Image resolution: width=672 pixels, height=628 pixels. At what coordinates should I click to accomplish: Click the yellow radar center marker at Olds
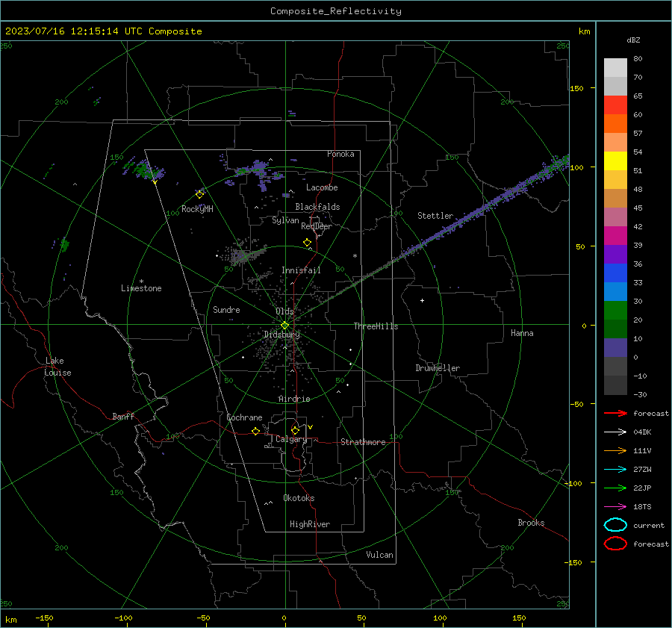tap(284, 326)
